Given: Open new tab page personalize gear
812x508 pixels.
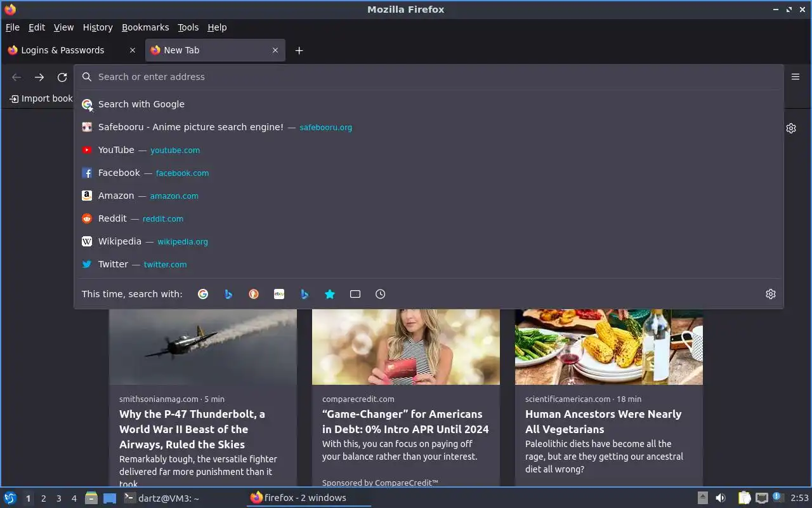Looking at the screenshot, I should point(791,128).
